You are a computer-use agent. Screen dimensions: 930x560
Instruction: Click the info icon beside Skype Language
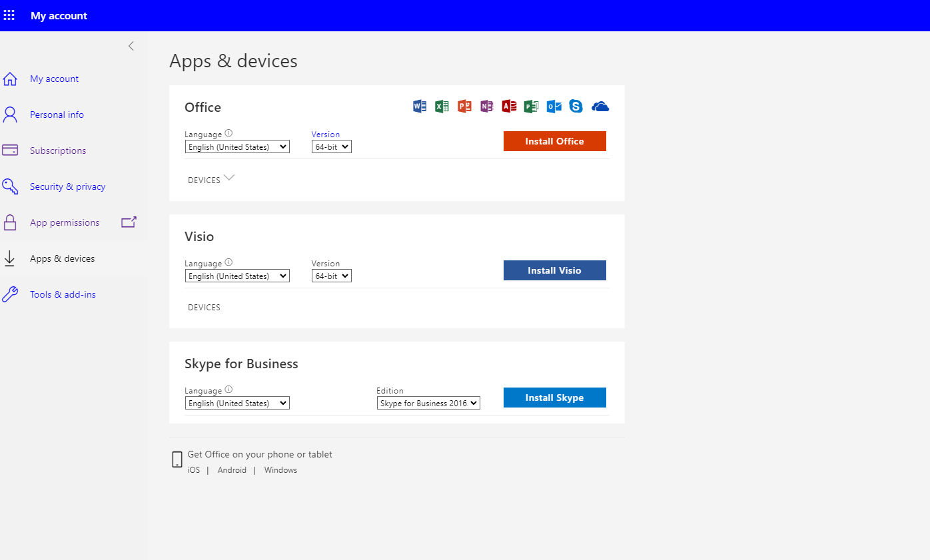click(229, 390)
